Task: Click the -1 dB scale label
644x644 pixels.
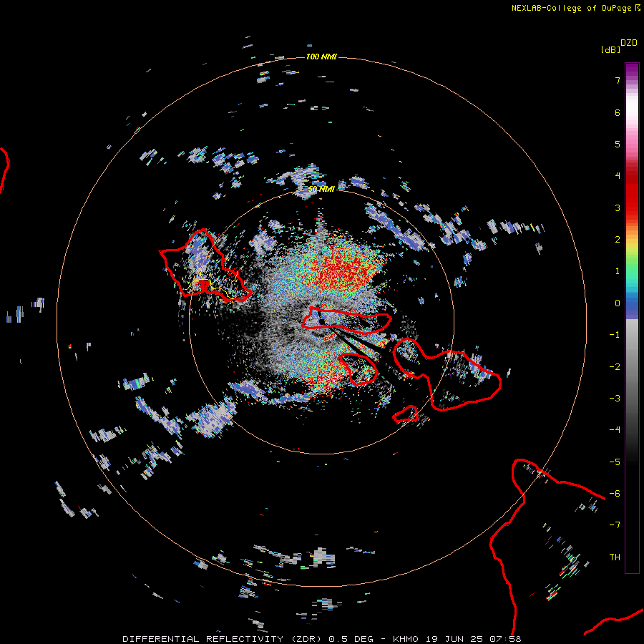Action: (x=615, y=335)
